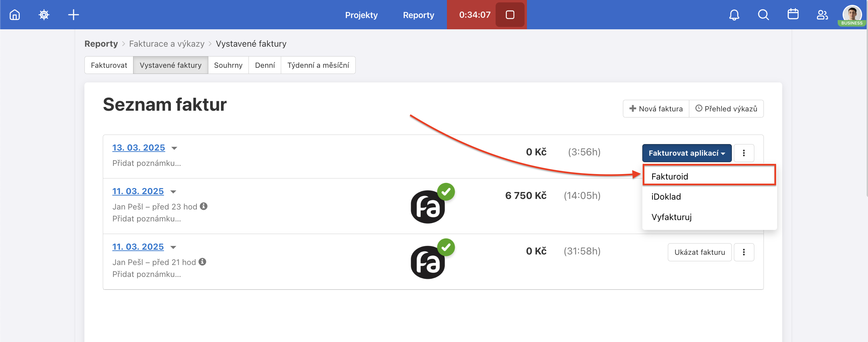
Task: Go to the home icon
Action: pos(15,15)
